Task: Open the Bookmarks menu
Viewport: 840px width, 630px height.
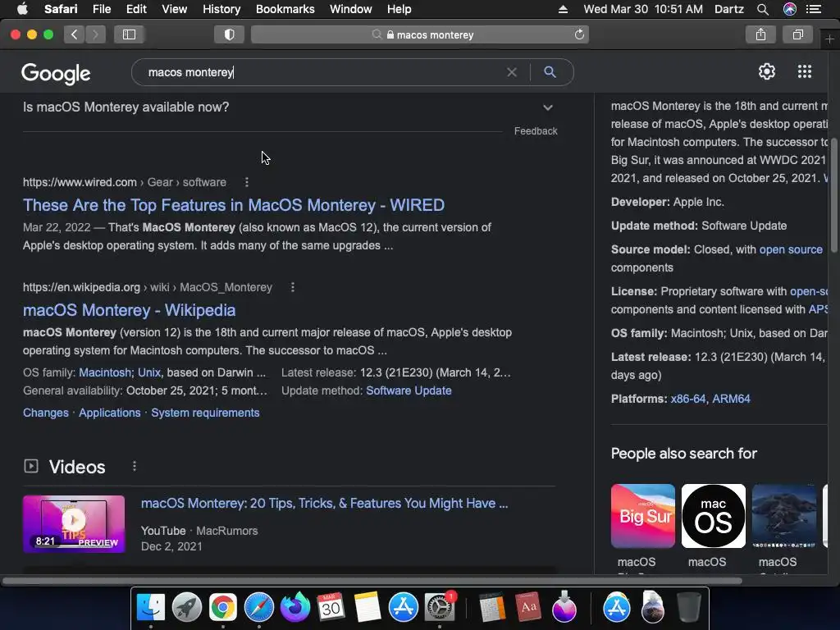Action: [x=285, y=9]
